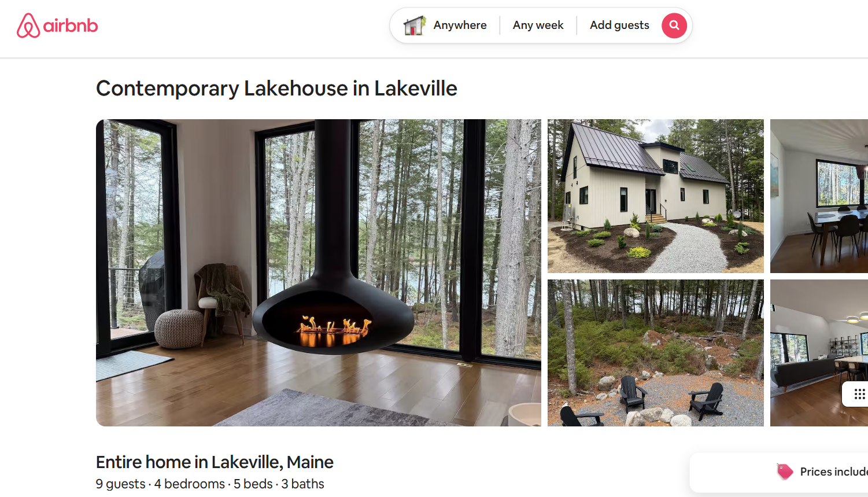Click the 4 bedrooms detail text

pos(190,484)
